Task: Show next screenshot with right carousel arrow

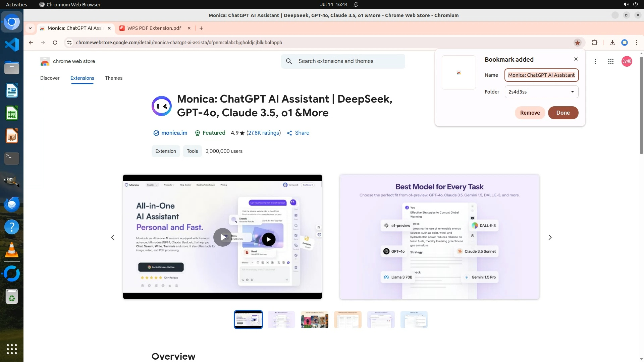Action: 550,237
